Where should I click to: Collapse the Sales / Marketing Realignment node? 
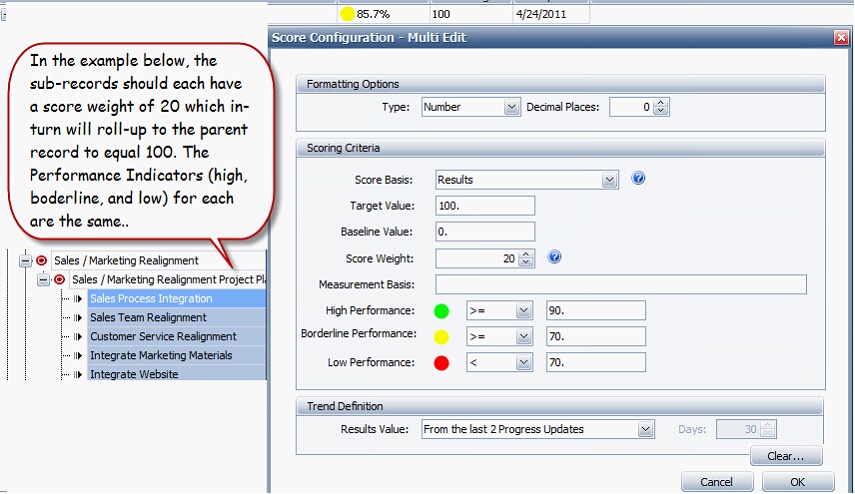(x=25, y=261)
